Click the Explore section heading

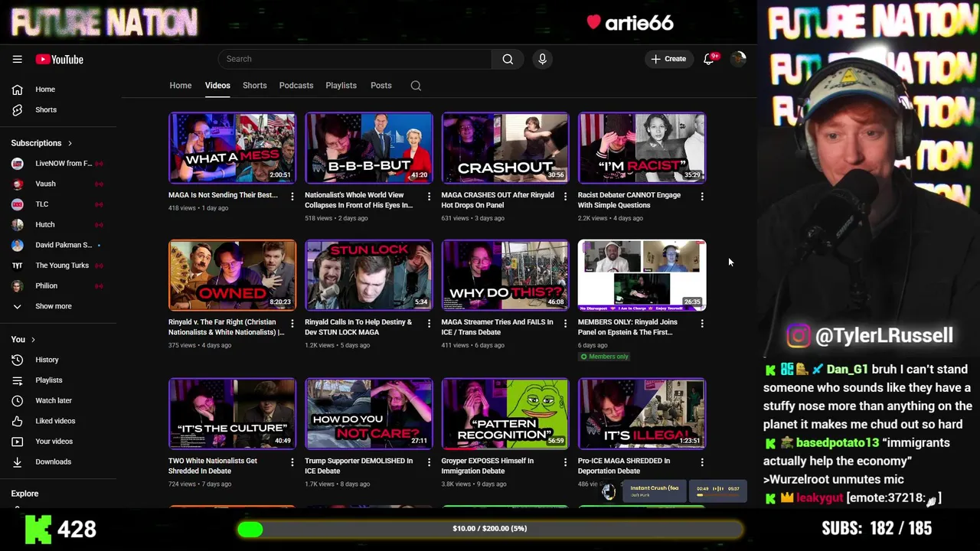(24, 494)
